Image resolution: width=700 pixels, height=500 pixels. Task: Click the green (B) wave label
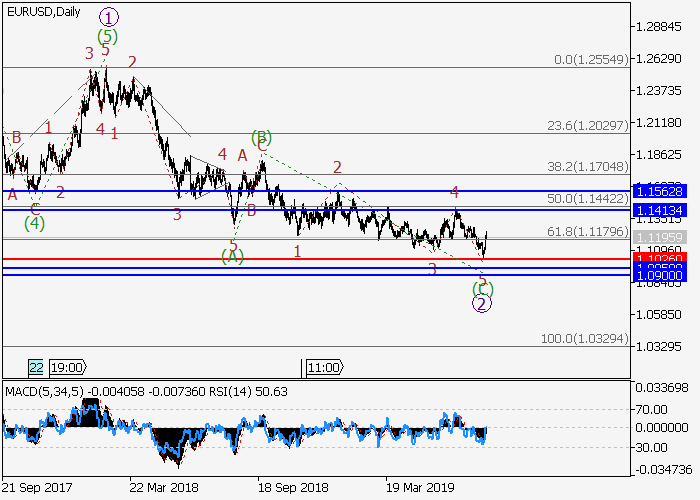[x=262, y=137]
